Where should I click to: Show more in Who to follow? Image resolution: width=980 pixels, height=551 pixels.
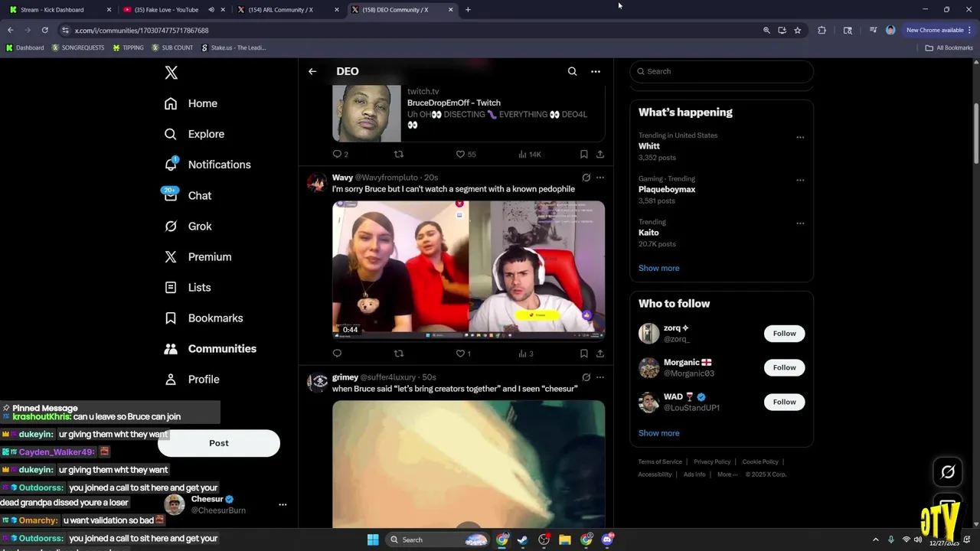658,433
